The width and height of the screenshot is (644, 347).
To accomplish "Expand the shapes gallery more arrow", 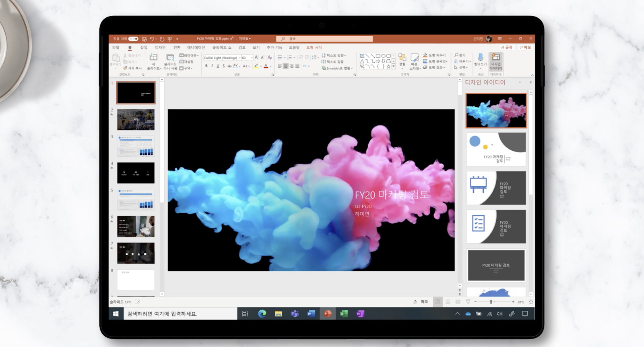I will (394, 66).
